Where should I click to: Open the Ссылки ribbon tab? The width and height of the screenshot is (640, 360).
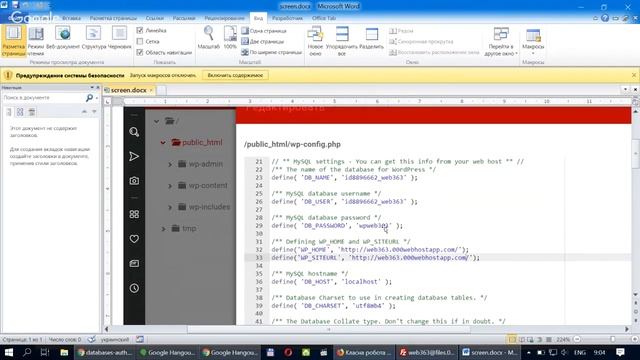154,18
